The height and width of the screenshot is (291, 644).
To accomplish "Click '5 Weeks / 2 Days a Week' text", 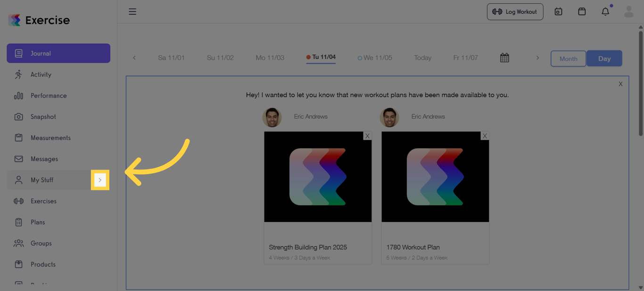I will click(417, 258).
